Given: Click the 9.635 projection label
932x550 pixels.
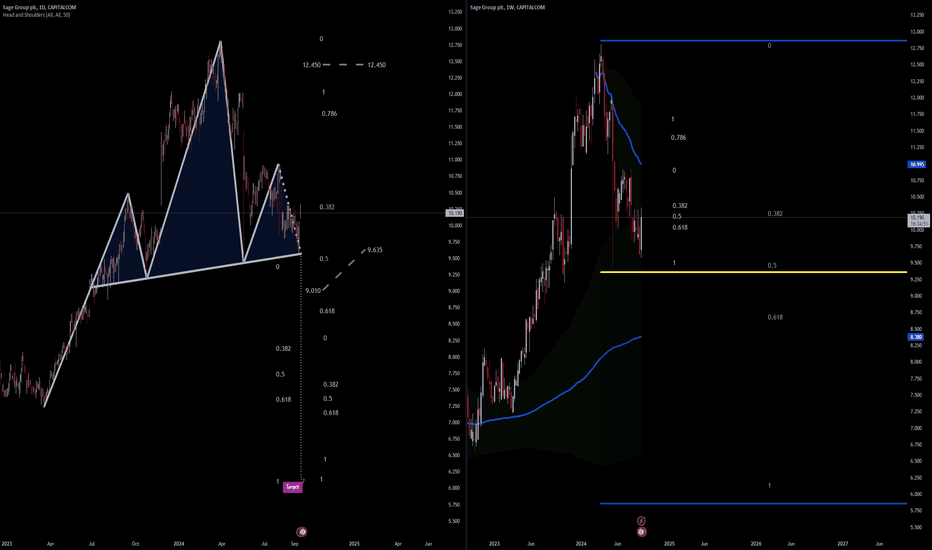Looking at the screenshot, I should coord(375,250).
